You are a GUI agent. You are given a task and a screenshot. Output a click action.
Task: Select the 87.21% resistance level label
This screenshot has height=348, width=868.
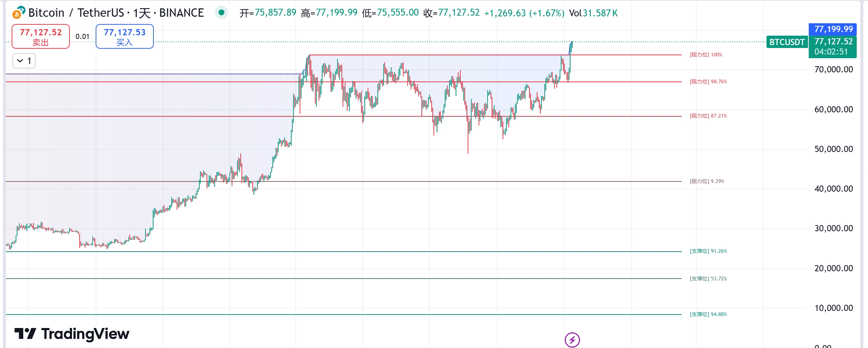[x=708, y=116]
